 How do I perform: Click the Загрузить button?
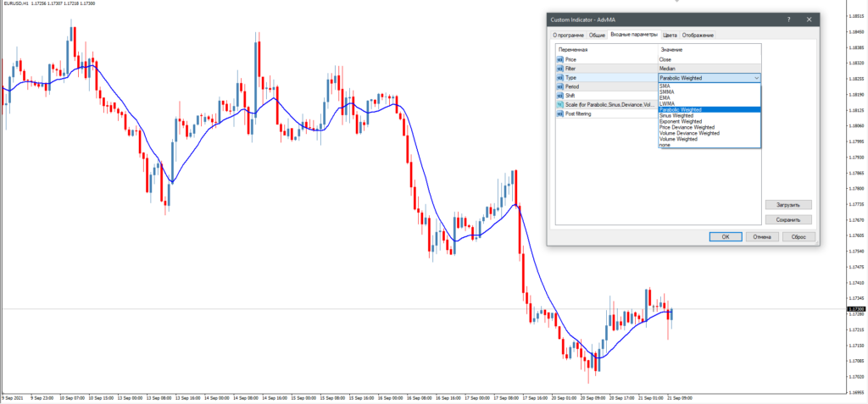coord(788,204)
